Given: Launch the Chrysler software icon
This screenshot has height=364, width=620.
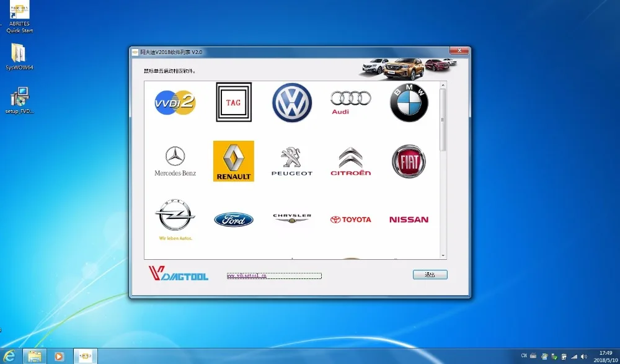Looking at the screenshot, I should pos(292,218).
